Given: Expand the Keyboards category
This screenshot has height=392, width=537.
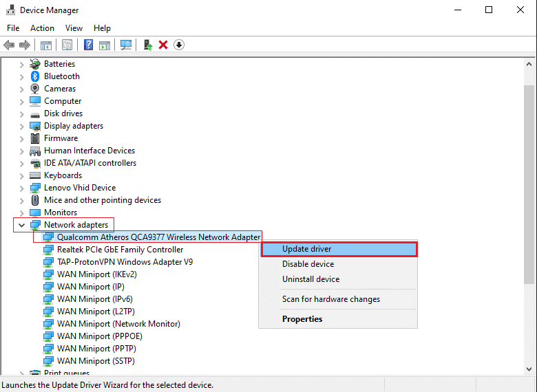Looking at the screenshot, I should pos(21,175).
